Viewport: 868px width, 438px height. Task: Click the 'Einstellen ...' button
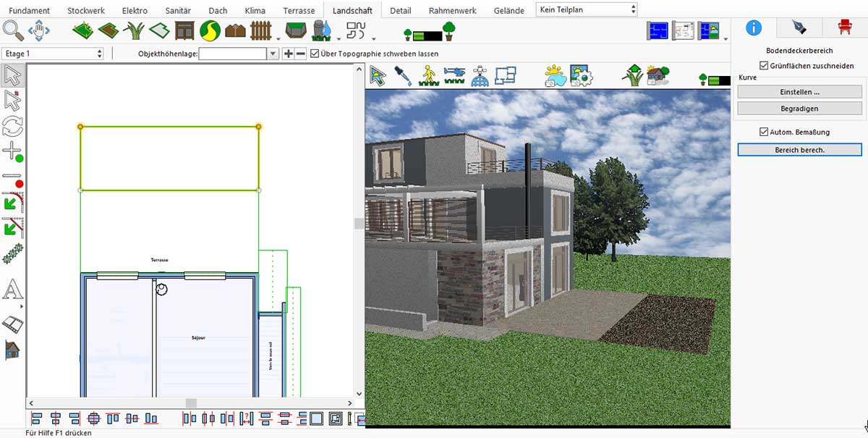point(799,91)
